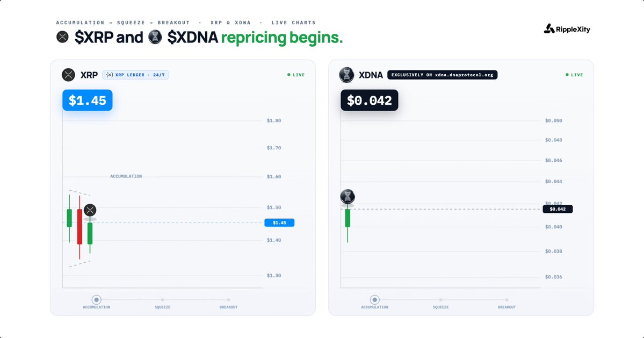Select the SQUEEZE stage in the XDNA timeline

pyautogui.click(x=440, y=304)
